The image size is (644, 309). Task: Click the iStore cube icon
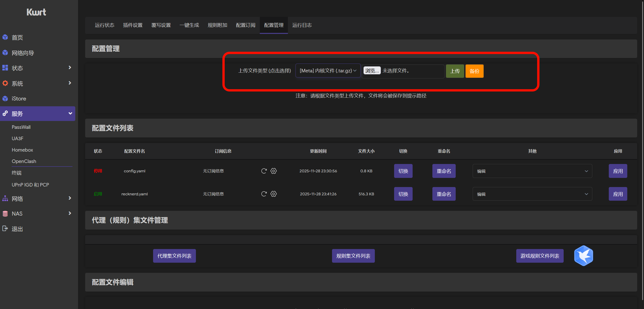(5, 98)
